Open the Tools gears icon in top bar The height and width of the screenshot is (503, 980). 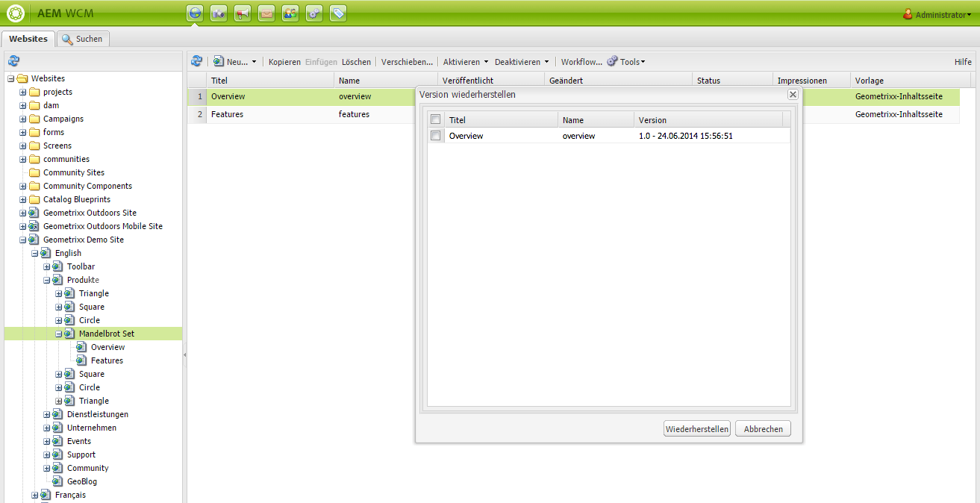(x=314, y=13)
